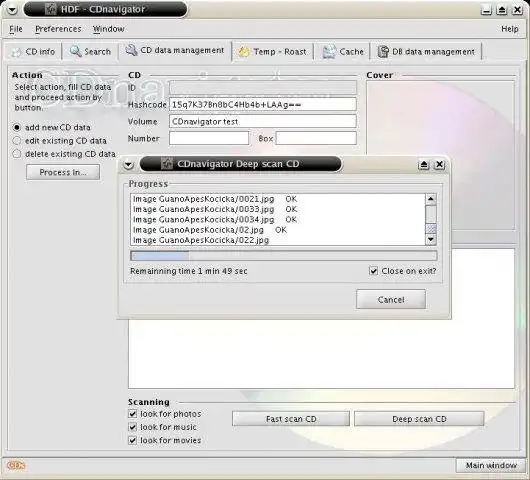This screenshot has height=480, width=530.
Task: Open the Deep scan dialog window menu arrow
Action: coord(128,165)
